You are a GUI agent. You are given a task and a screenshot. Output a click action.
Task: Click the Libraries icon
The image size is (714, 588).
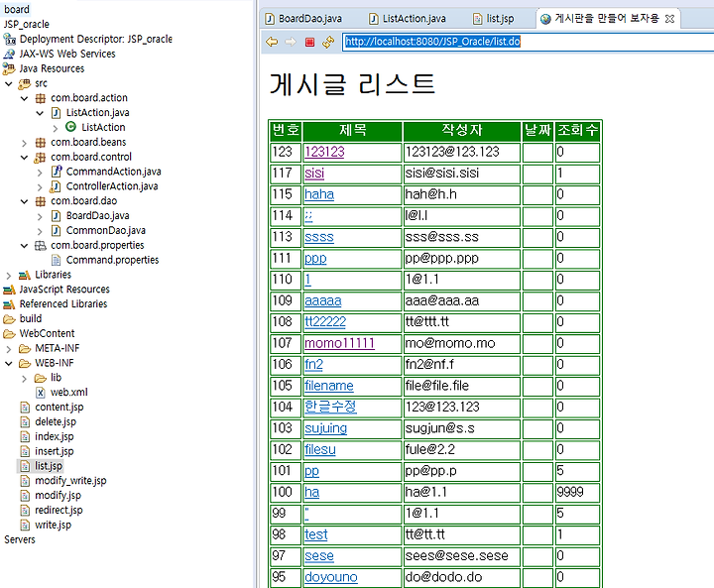25,275
